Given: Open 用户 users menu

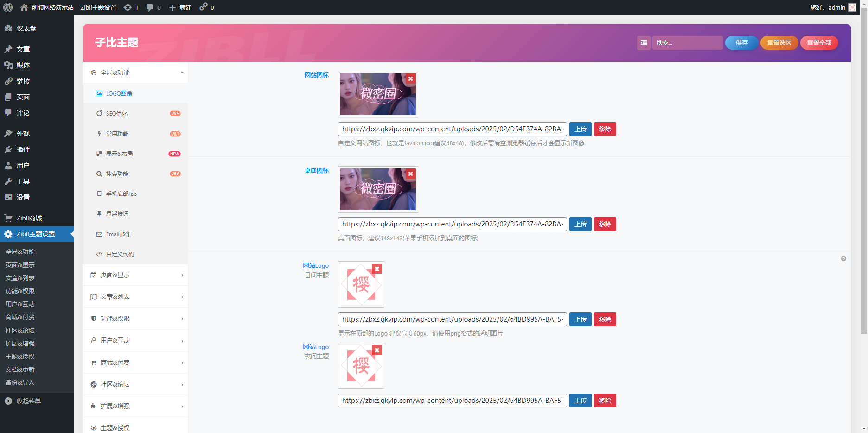Looking at the screenshot, I should 37,166.
